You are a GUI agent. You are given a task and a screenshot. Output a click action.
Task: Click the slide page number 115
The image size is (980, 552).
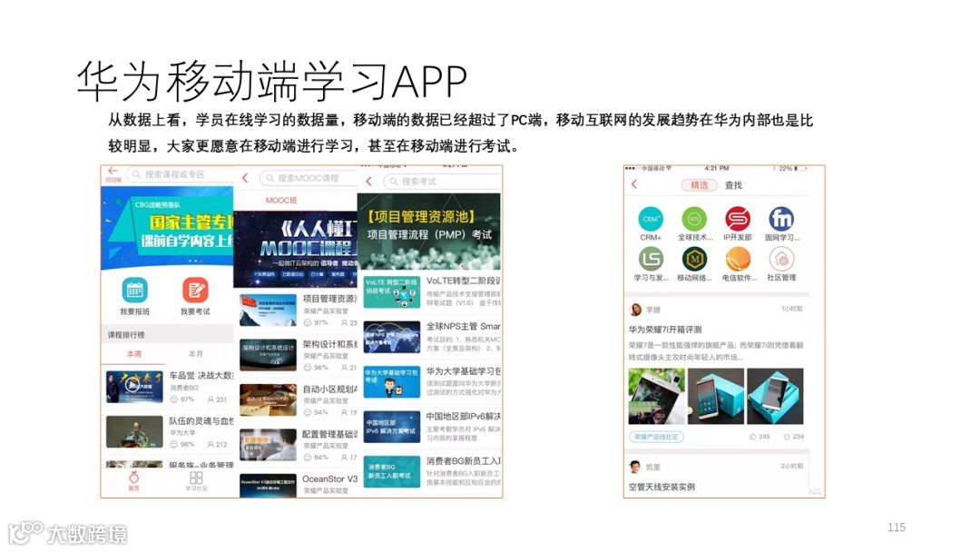tap(897, 527)
